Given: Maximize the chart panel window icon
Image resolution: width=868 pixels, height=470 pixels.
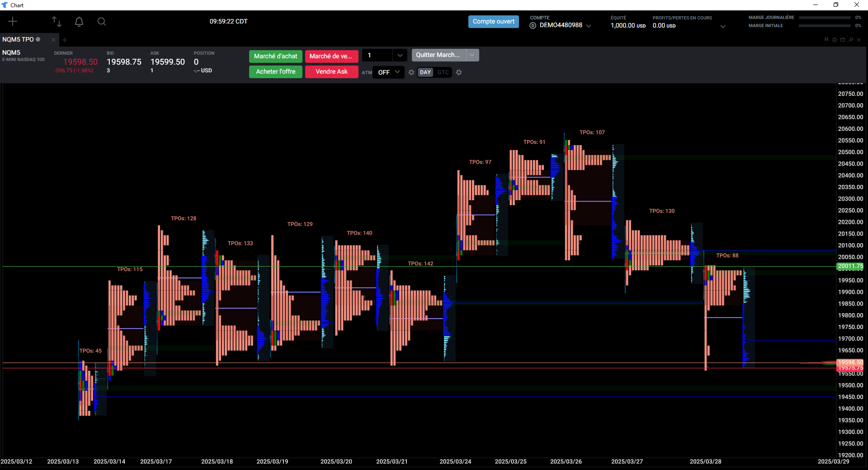Looking at the screenshot, I should click(x=843, y=40).
